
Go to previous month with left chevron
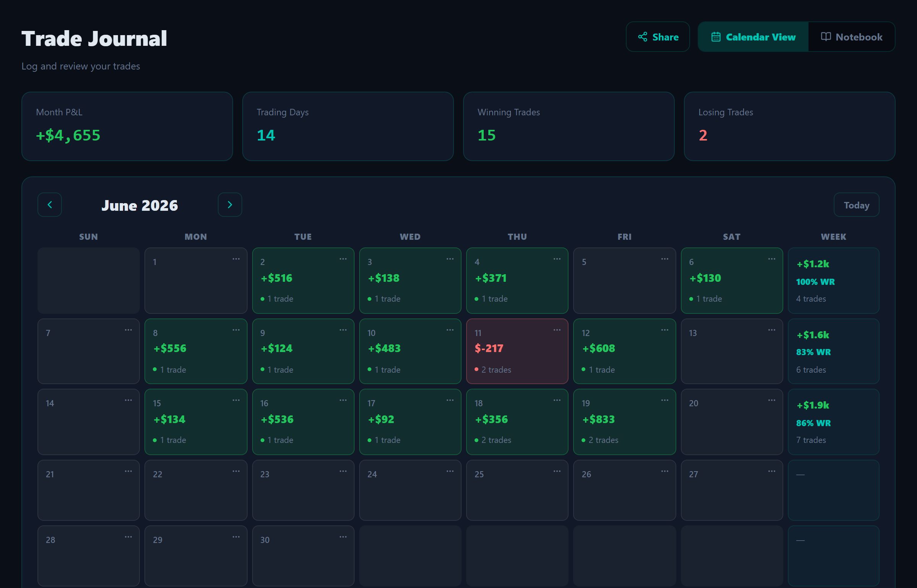click(x=50, y=205)
